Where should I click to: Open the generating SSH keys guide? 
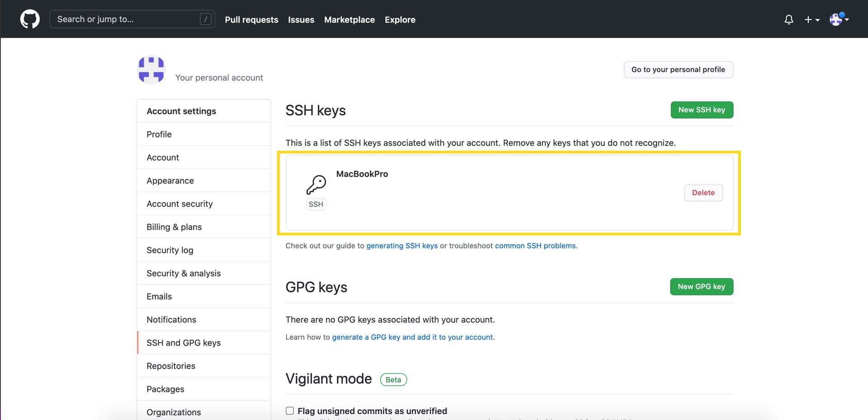402,246
